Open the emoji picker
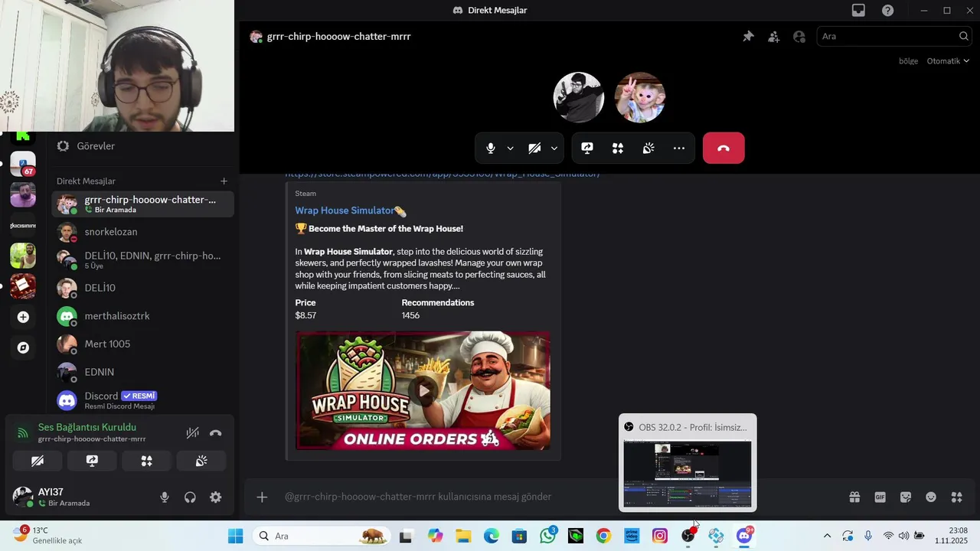The image size is (980, 551). (x=931, y=497)
